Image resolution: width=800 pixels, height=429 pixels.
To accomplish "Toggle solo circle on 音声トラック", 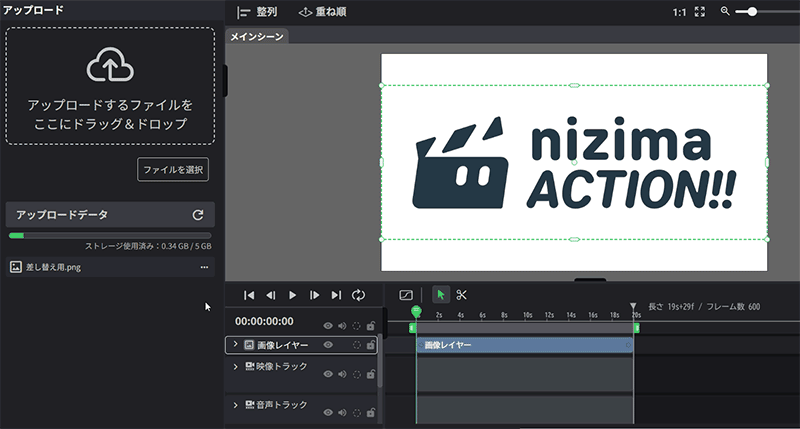I will 357,413.
